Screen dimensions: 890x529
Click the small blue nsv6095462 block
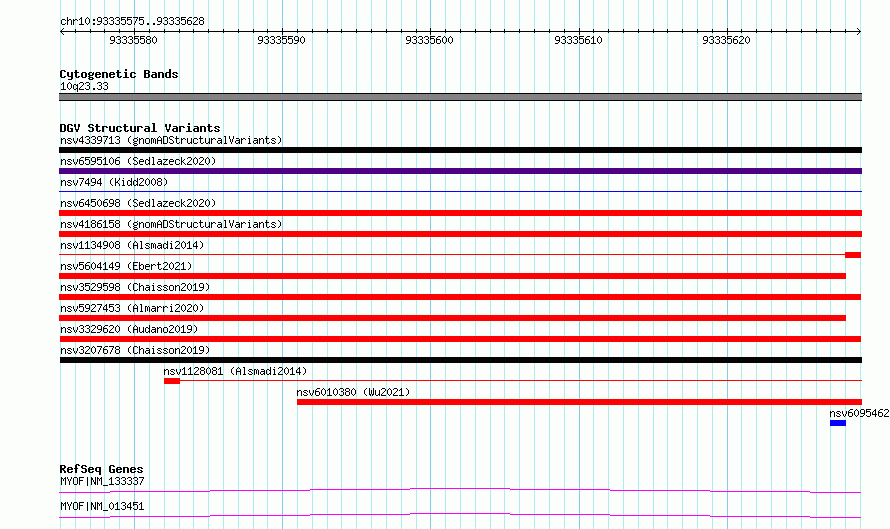[x=838, y=423]
